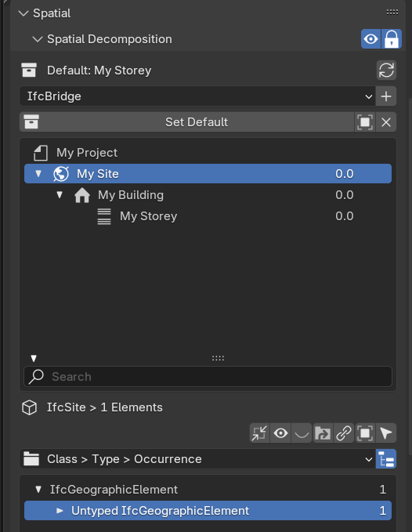Open the Class > Type > Occurrence dropdown
Screen dimensions: 412x532
coord(197,459)
